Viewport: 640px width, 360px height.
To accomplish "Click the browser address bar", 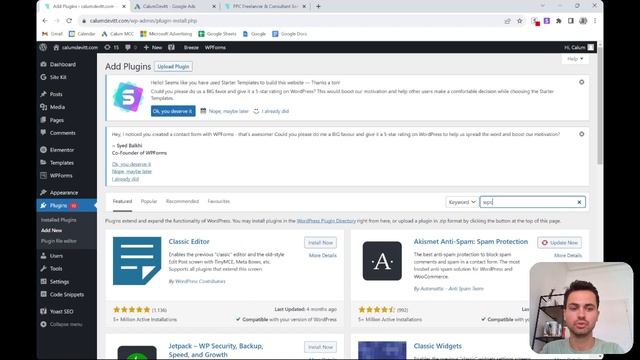I will click(290, 21).
